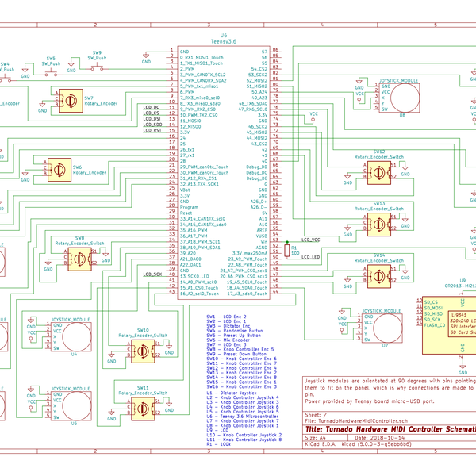
Task: Click the LCD_DC net label
Action: point(152,107)
